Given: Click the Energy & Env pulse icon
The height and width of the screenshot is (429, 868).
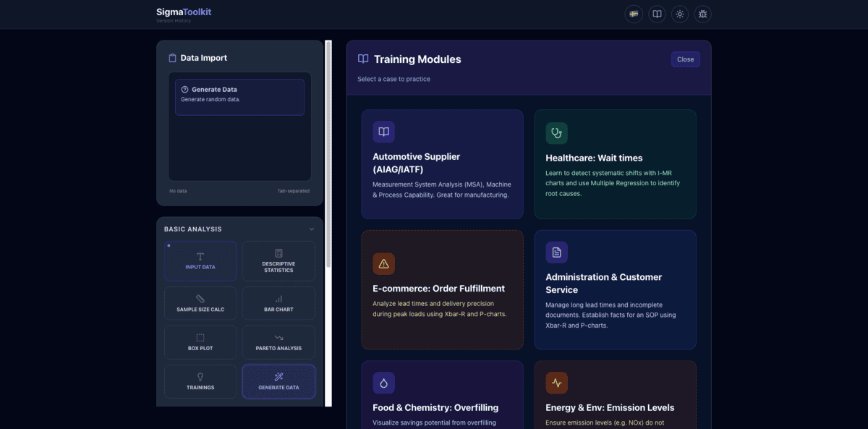Looking at the screenshot, I should point(556,383).
